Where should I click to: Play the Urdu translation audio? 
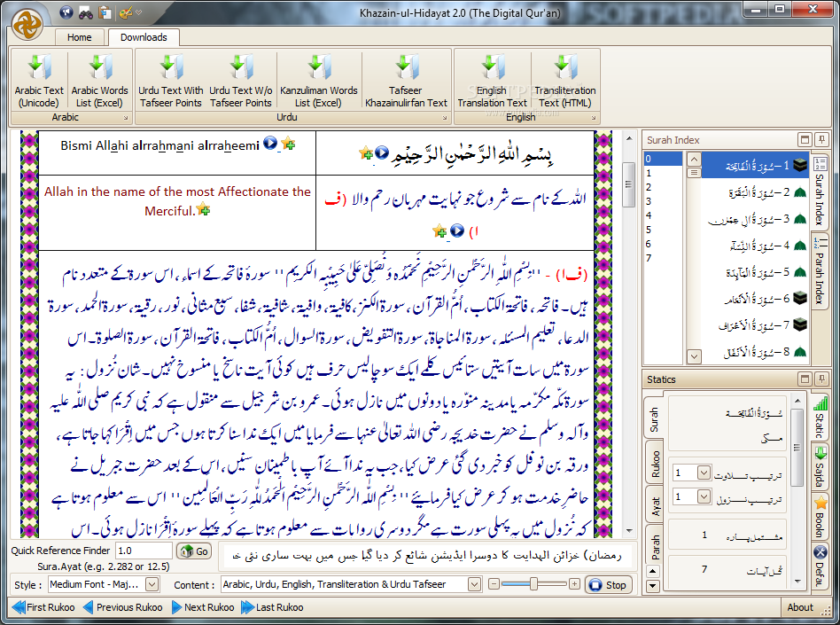457,230
